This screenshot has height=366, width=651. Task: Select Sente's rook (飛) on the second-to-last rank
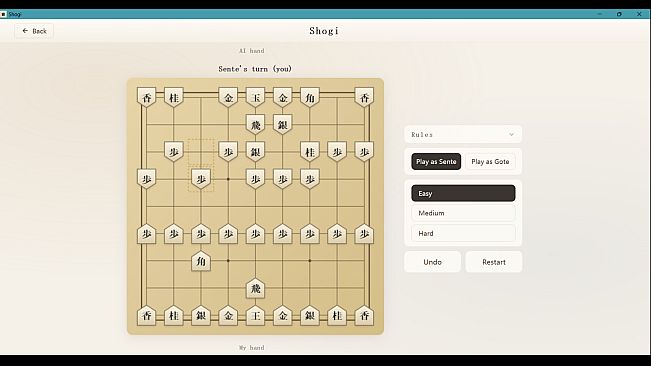coord(255,288)
